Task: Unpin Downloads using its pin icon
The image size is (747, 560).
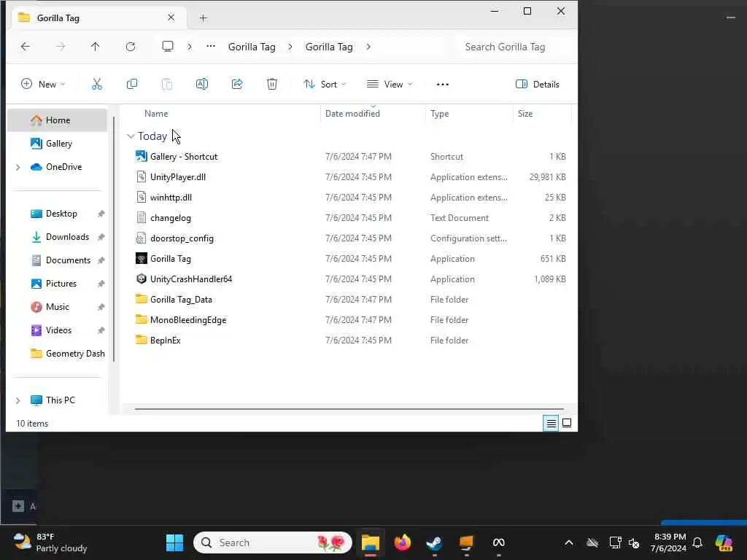Action: 101,237
